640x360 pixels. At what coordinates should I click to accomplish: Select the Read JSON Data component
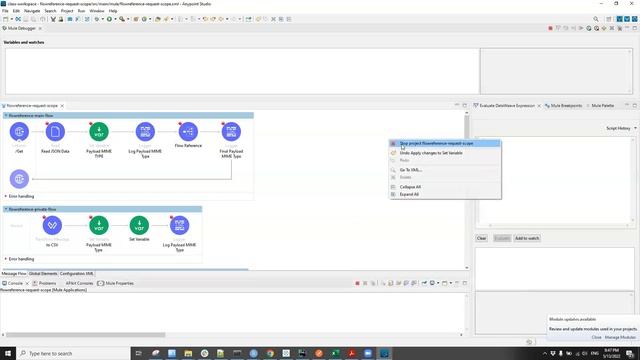(55, 131)
